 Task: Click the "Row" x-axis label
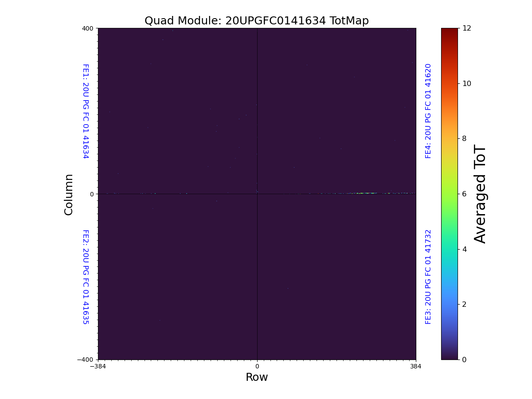pyautogui.click(x=257, y=377)
